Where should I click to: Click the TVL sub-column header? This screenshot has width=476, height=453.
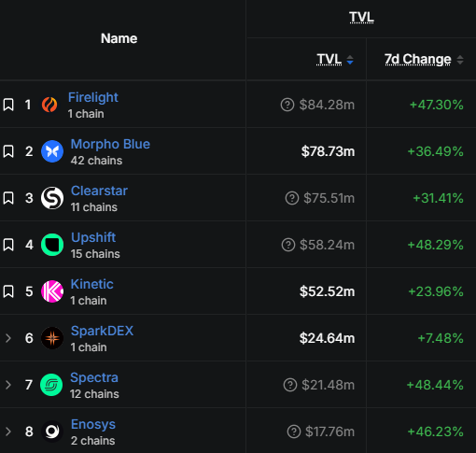tap(329, 59)
